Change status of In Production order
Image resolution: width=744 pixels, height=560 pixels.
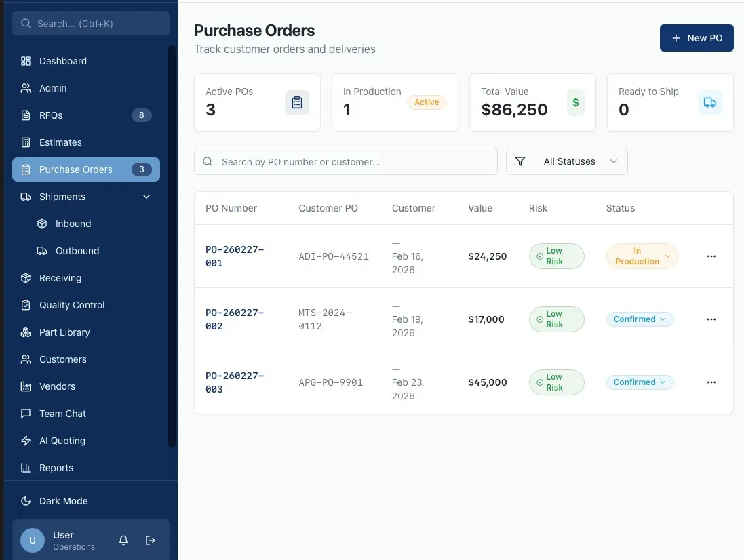point(642,256)
